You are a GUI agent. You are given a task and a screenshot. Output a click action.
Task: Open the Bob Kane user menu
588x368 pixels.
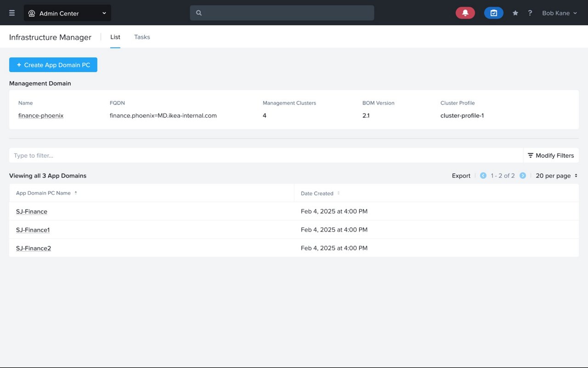click(x=559, y=13)
